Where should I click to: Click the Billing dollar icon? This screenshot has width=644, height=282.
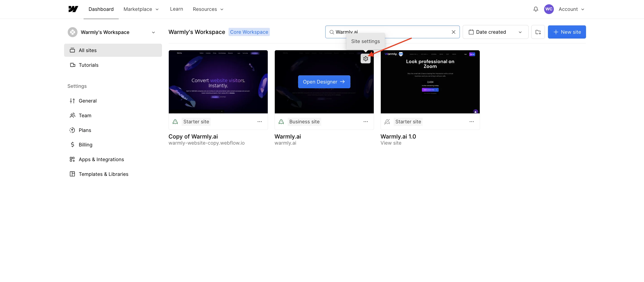tap(72, 145)
